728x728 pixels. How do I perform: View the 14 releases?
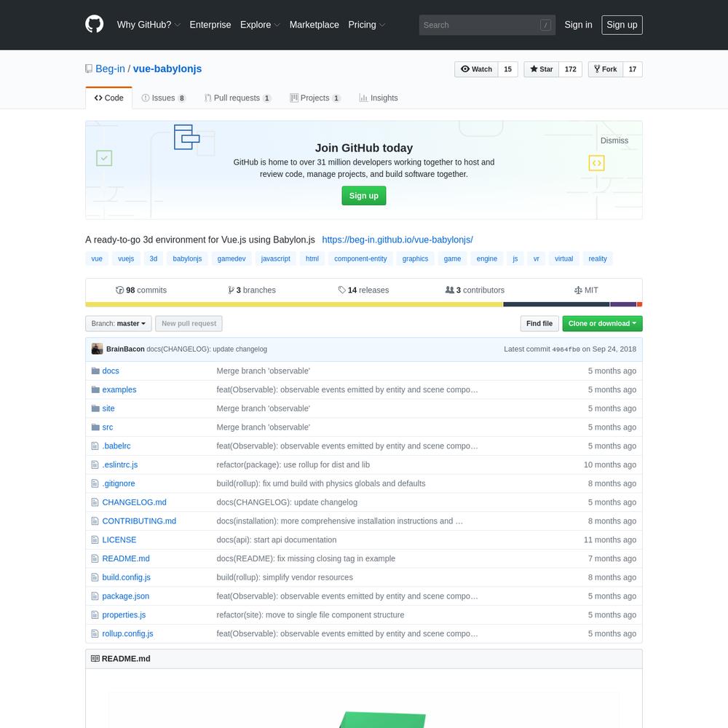tap(363, 290)
